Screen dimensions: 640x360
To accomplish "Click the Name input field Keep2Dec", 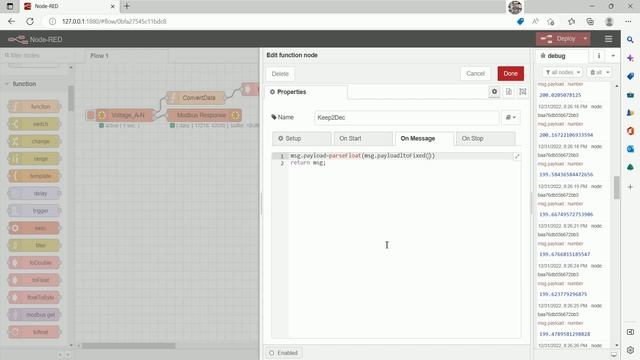I will 407,118.
